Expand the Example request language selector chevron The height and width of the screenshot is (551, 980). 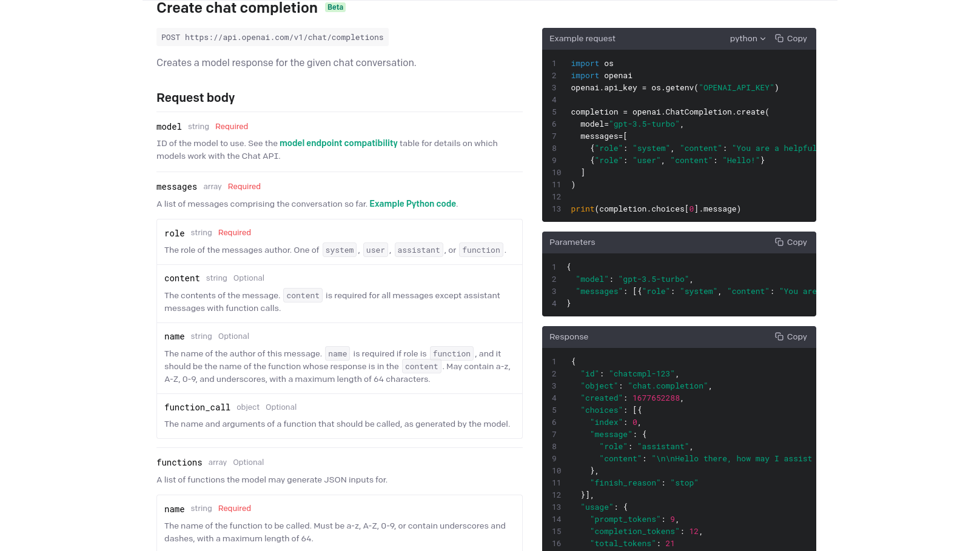(762, 38)
